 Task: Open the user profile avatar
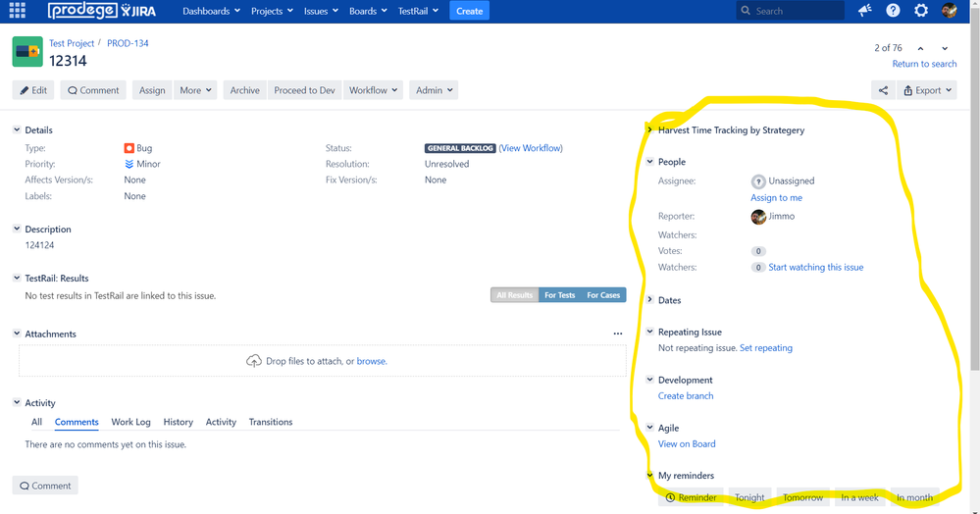[950, 11]
